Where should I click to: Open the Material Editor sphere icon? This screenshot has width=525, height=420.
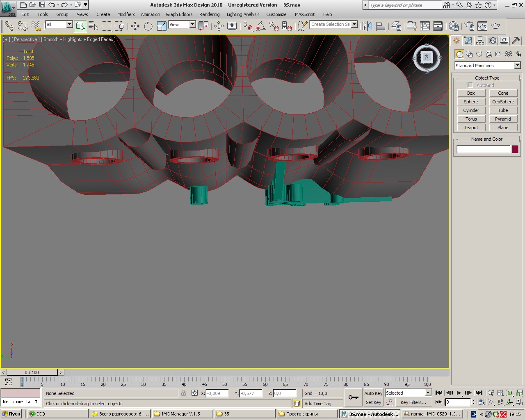click(453, 26)
